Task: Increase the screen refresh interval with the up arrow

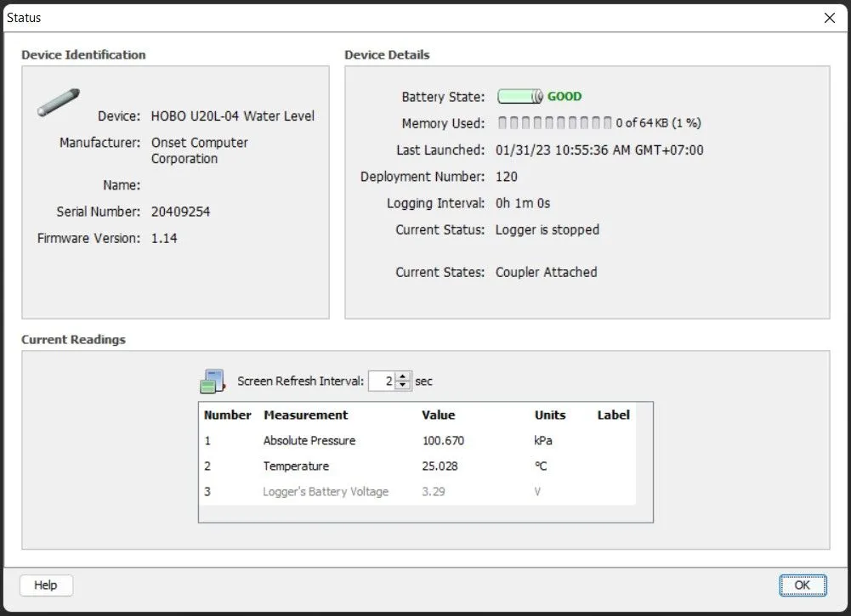Action: coord(402,376)
